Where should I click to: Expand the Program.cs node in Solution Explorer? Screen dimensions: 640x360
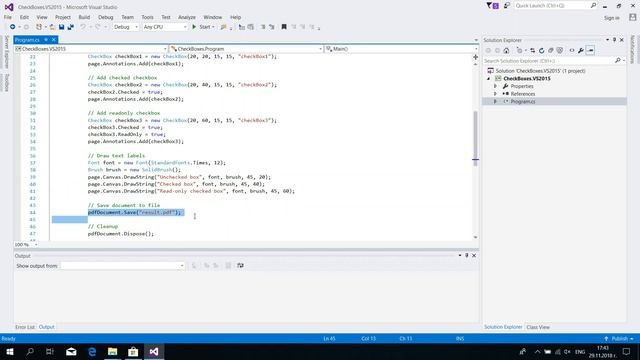pos(496,101)
